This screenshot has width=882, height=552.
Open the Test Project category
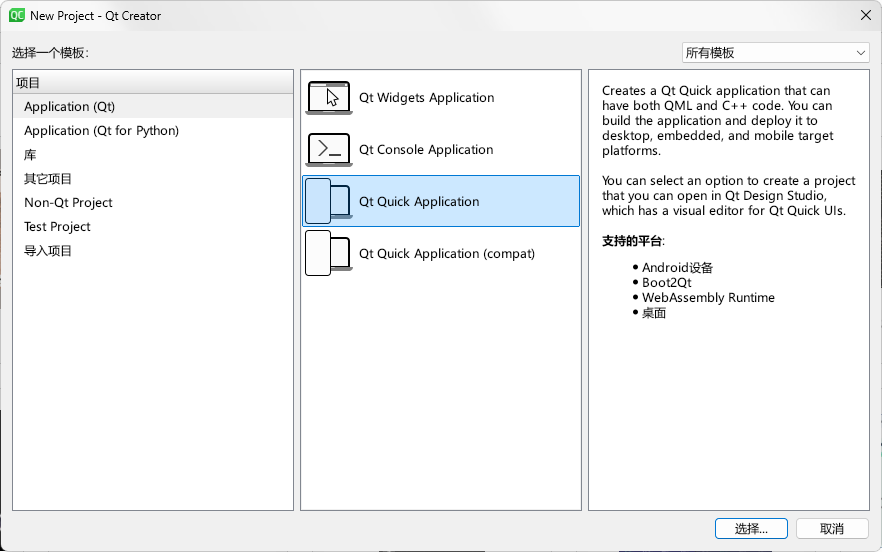click(x=57, y=227)
